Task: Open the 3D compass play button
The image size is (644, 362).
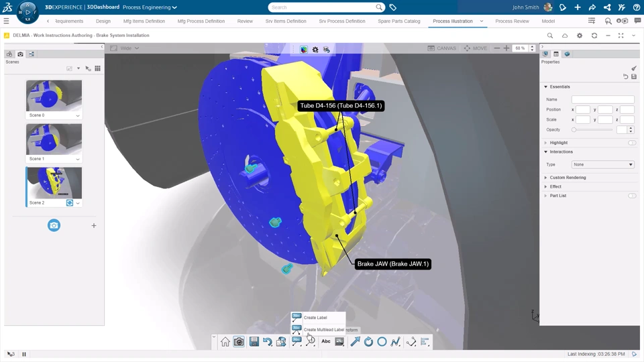Action: coord(28,11)
